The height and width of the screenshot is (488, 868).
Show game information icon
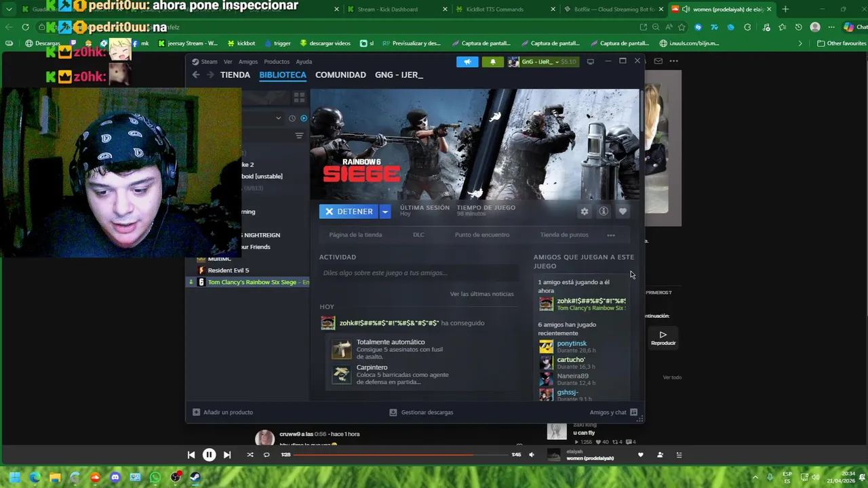coord(604,211)
